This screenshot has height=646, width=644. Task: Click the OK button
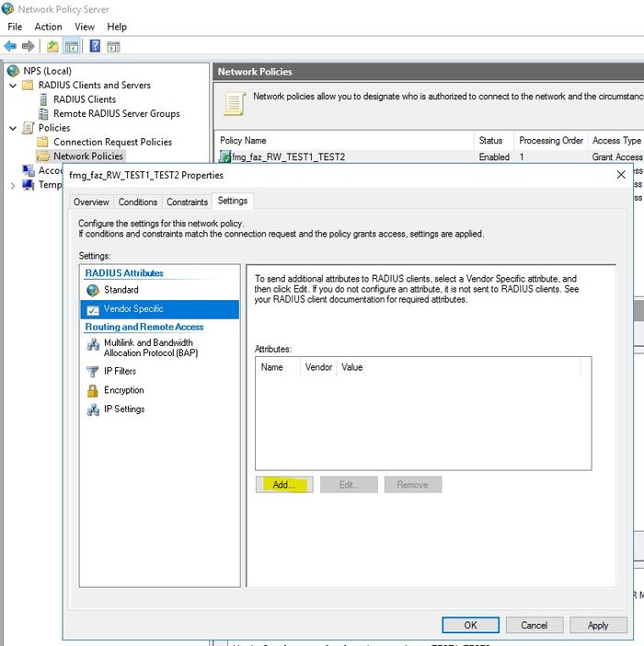tap(470, 625)
